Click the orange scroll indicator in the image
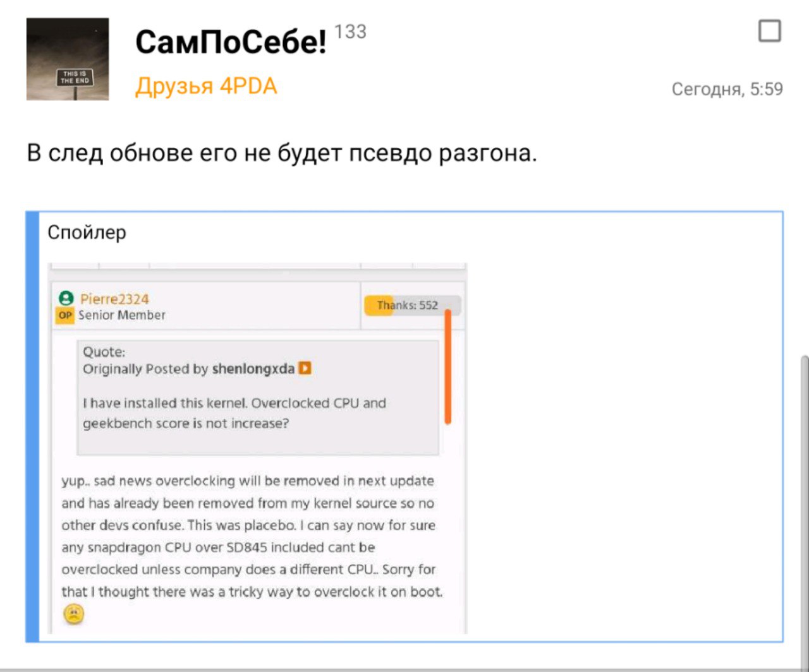This screenshot has height=672, width=809. pos(447,366)
